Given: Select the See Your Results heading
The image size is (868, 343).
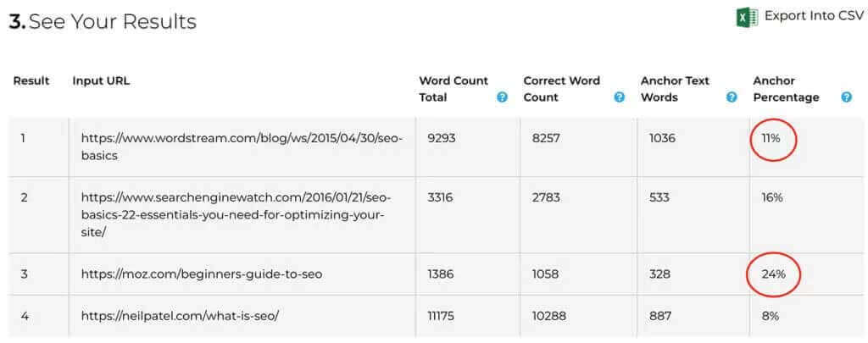Looking at the screenshot, I should coord(103,21).
